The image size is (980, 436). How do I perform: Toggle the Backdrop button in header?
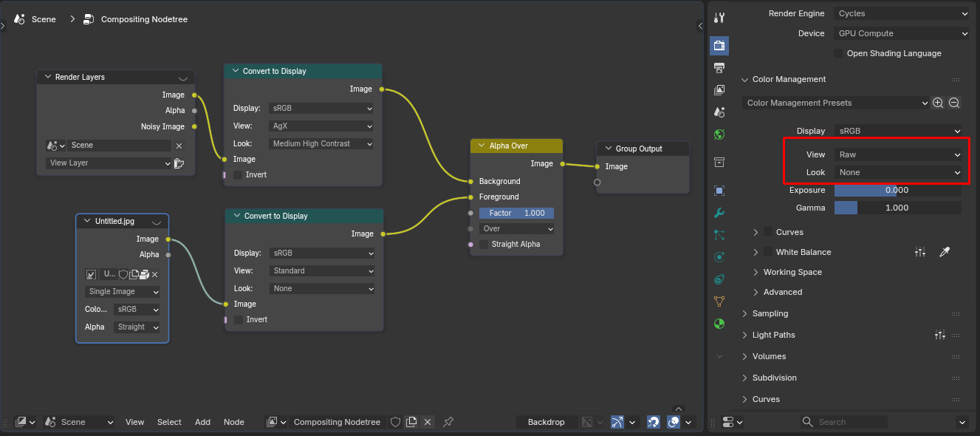pos(546,422)
